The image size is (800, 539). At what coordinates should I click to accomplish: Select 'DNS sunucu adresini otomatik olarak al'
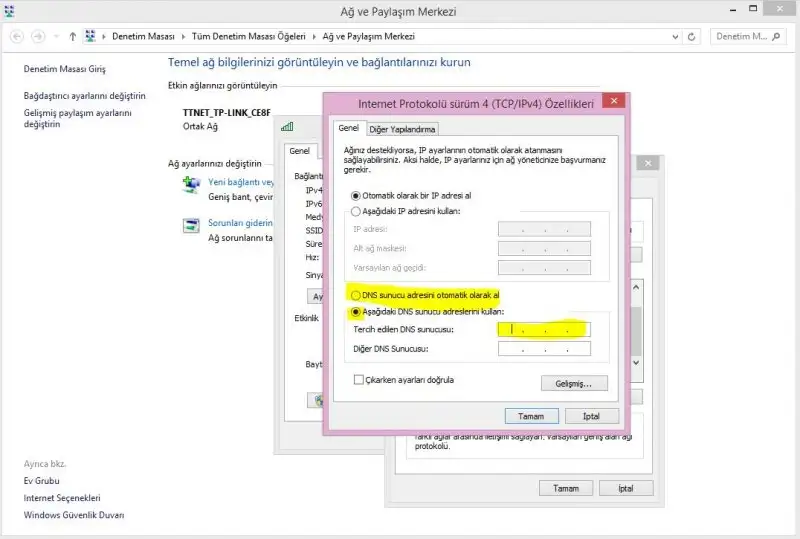[355, 295]
